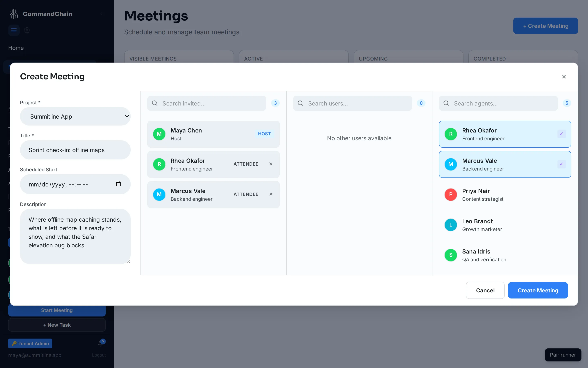The height and width of the screenshot is (368, 588).
Task: Click into the Description text area
Action: pos(75,236)
